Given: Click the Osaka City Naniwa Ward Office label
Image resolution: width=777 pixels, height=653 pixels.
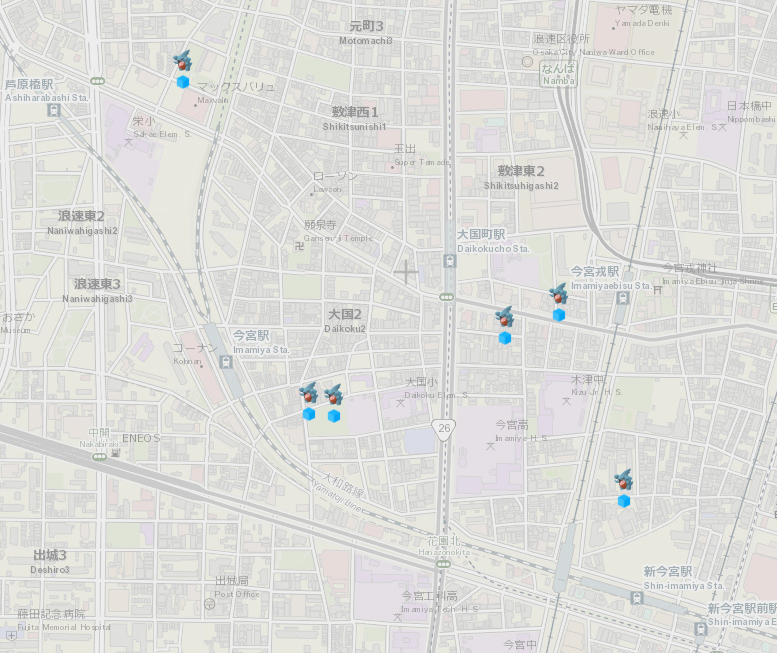Looking at the screenshot, I should point(594,45).
